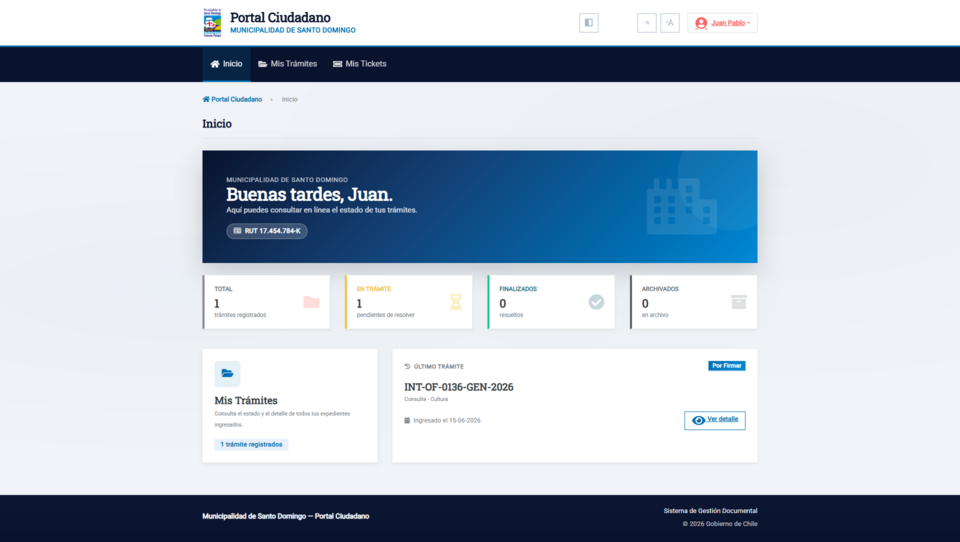Increase font size with the large A button
Image resolution: width=960 pixels, height=542 pixels.
click(670, 23)
